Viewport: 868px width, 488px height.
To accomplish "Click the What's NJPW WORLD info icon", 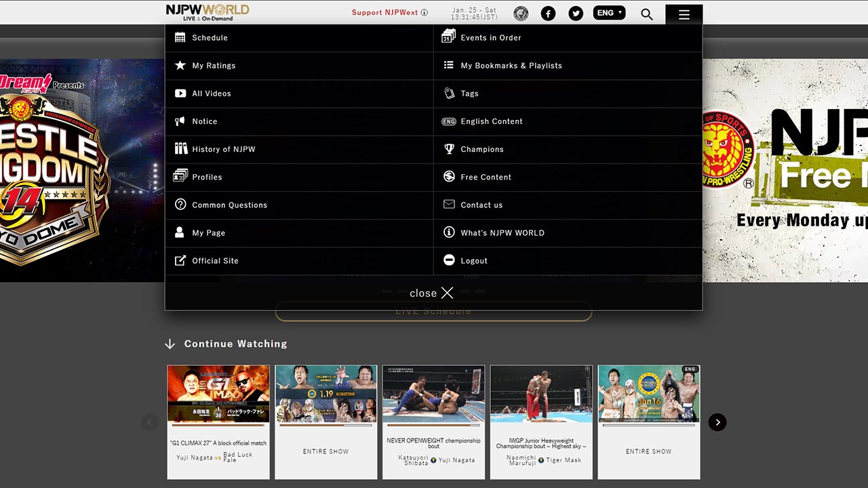I will (448, 232).
